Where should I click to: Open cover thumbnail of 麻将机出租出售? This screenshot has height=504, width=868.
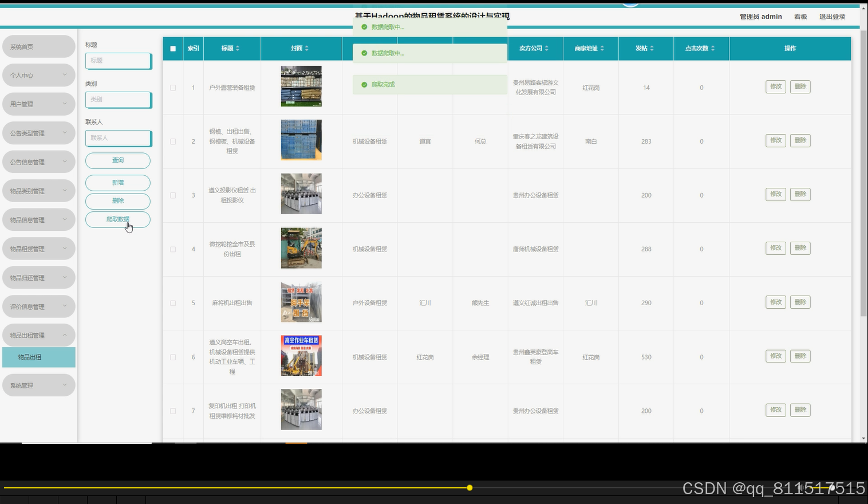click(x=301, y=302)
